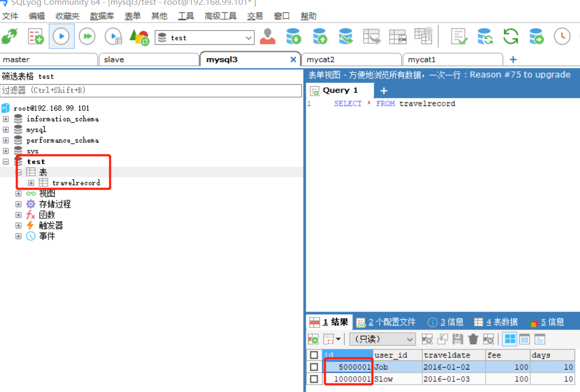Open the User Manager icon

[268, 36]
